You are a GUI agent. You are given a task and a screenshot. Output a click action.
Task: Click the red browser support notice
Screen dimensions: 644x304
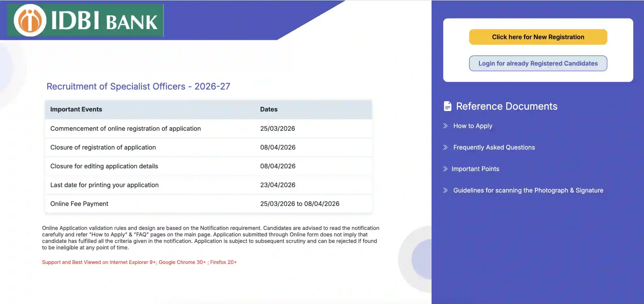(x=139, y=262)
